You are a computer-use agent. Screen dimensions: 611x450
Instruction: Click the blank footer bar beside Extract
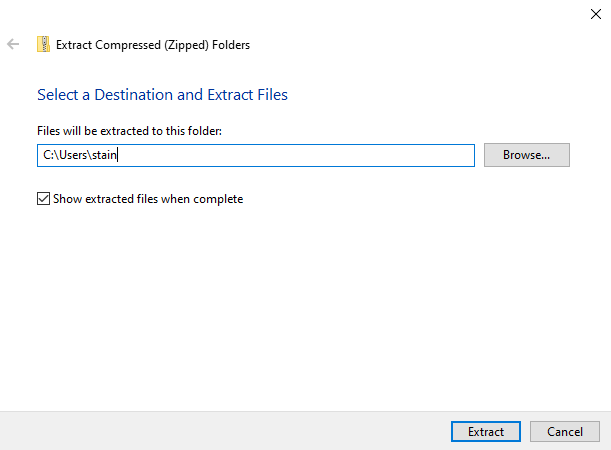[225, 431]
